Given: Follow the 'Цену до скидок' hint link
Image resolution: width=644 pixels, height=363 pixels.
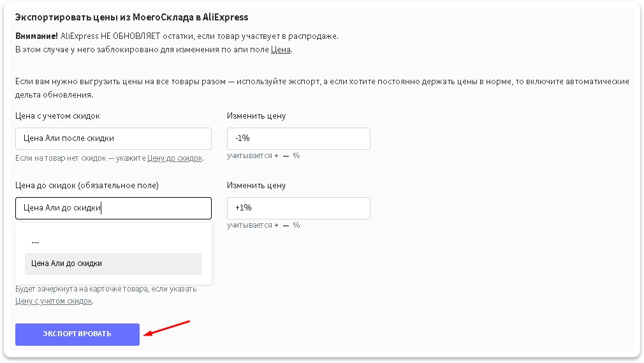Looking at the screenshot, I should pos(174,158).
